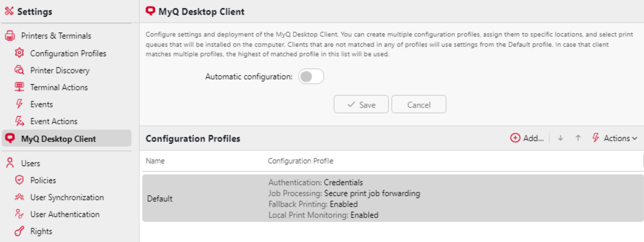Select MyQ Desktop Client sidebar item
Image resolution: width=644 pixels, height=242 pixels.
click(x=58, y=139)
